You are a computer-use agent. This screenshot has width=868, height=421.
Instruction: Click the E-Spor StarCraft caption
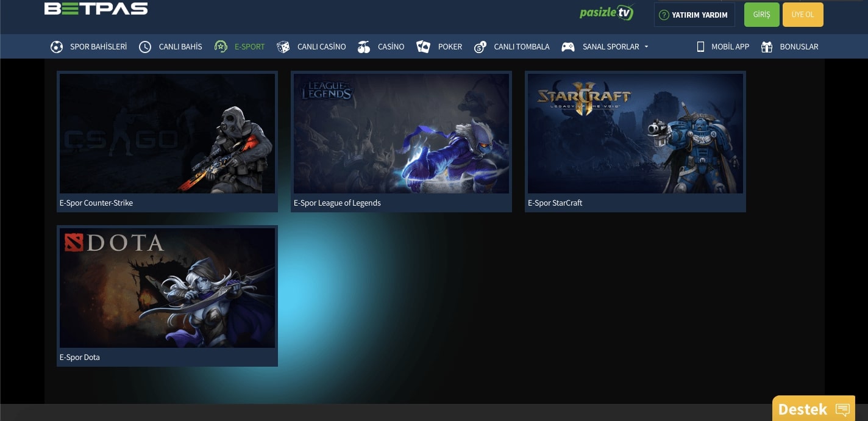coord(555,203)
